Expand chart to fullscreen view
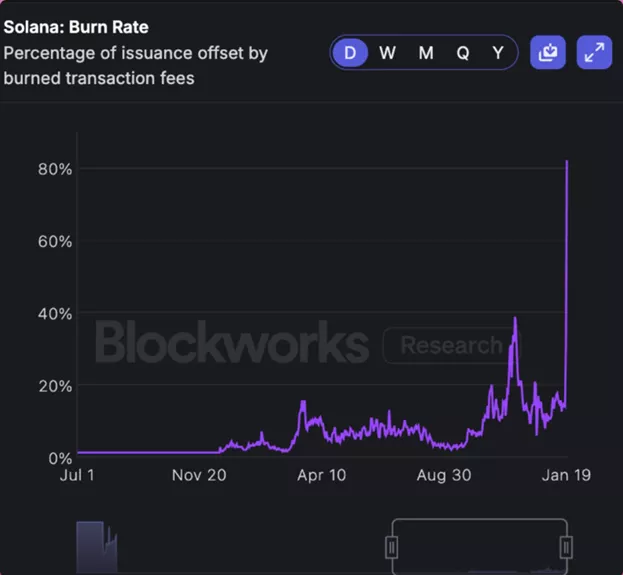This screenshot has height=575, width=623. point(594,52)
